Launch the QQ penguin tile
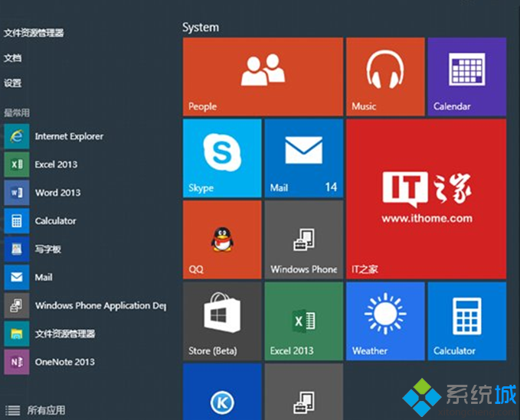Screen dimensions: 520x420 222,239
